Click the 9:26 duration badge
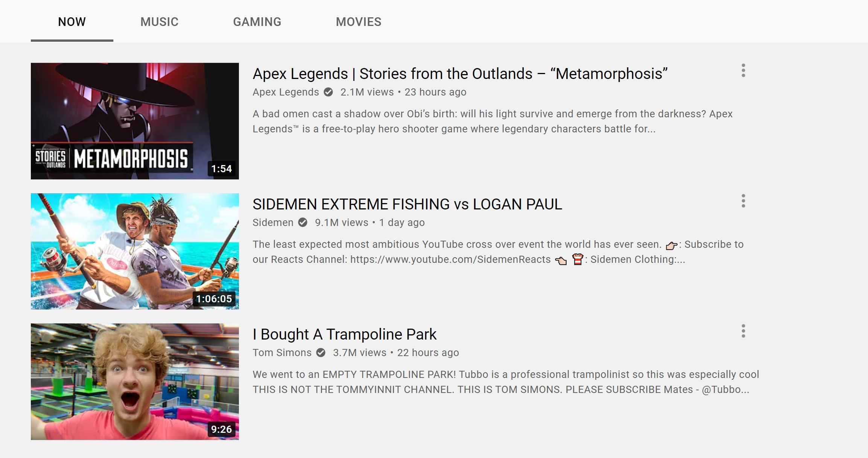 pos(221,429)
